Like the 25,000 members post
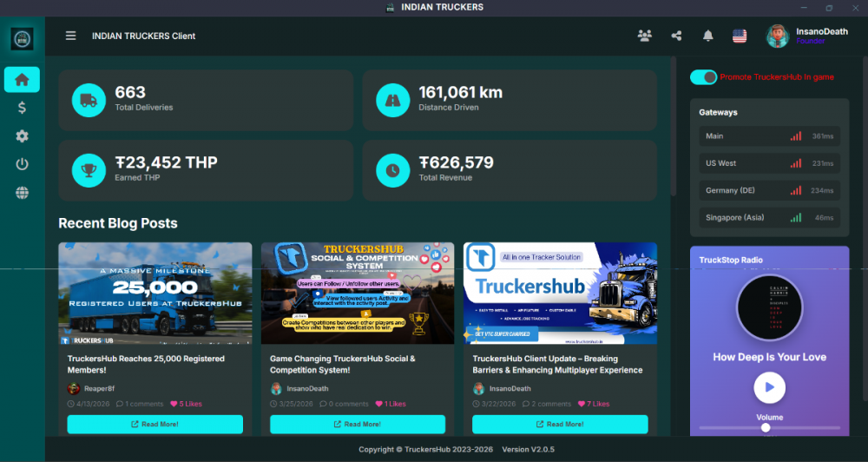Viewport: 868px width, 462px height. tap(186, 404)
